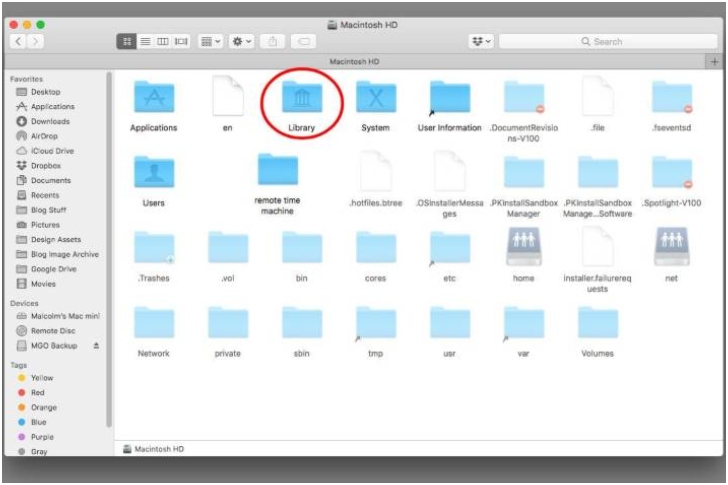Select the en file
This screenshot has width=728, height=485.
point(228,96)
